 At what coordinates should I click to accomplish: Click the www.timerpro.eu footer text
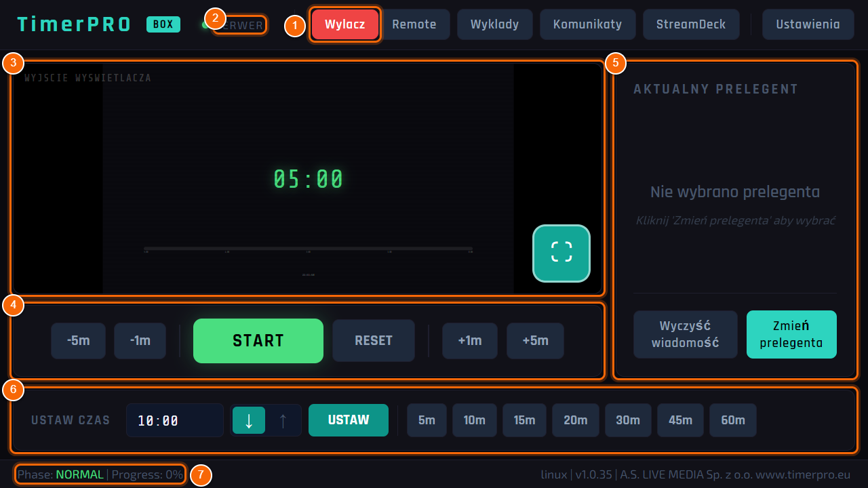[804, 474]
